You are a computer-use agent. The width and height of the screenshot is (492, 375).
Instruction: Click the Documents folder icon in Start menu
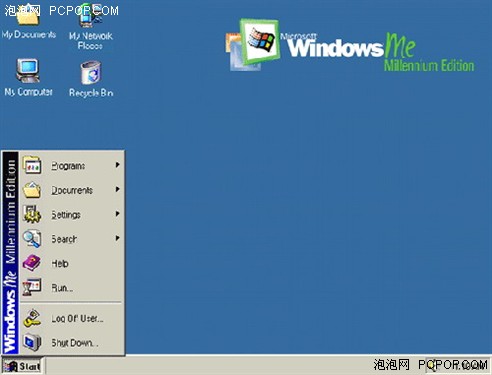(32, 190)
